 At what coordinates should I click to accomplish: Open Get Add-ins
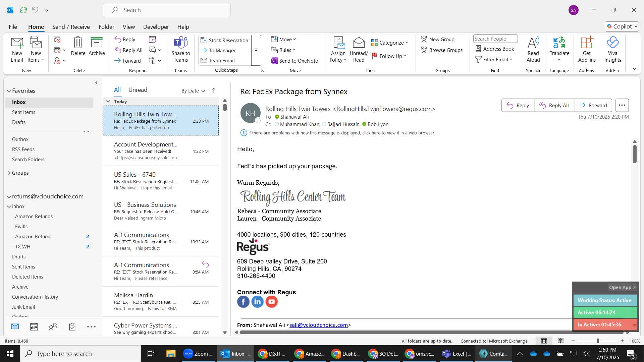click(587, 50)
